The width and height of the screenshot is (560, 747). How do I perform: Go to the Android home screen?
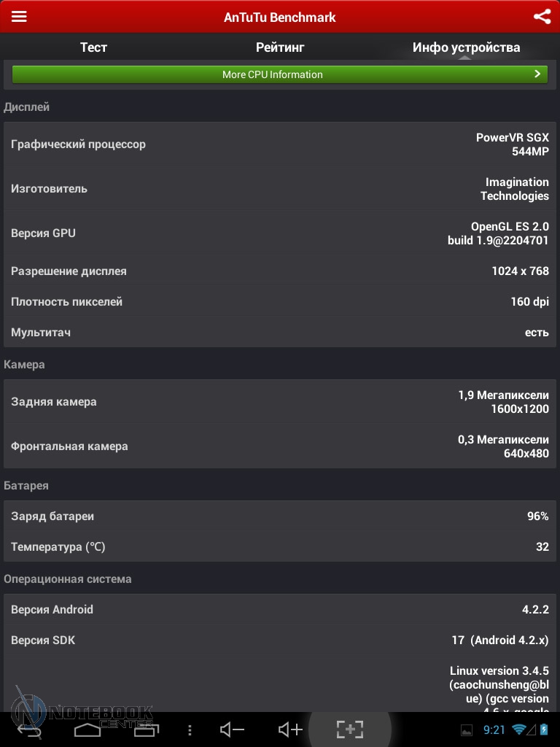coord(87,729)
